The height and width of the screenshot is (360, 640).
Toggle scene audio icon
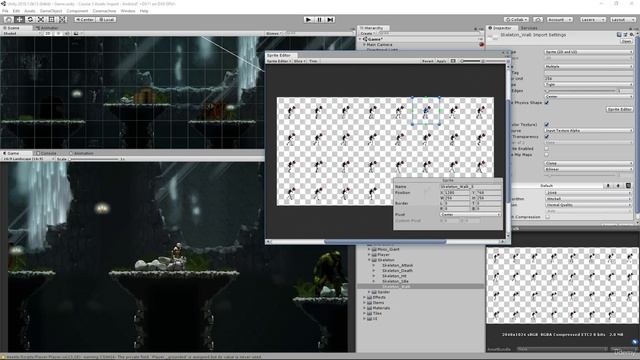[67, 33]
